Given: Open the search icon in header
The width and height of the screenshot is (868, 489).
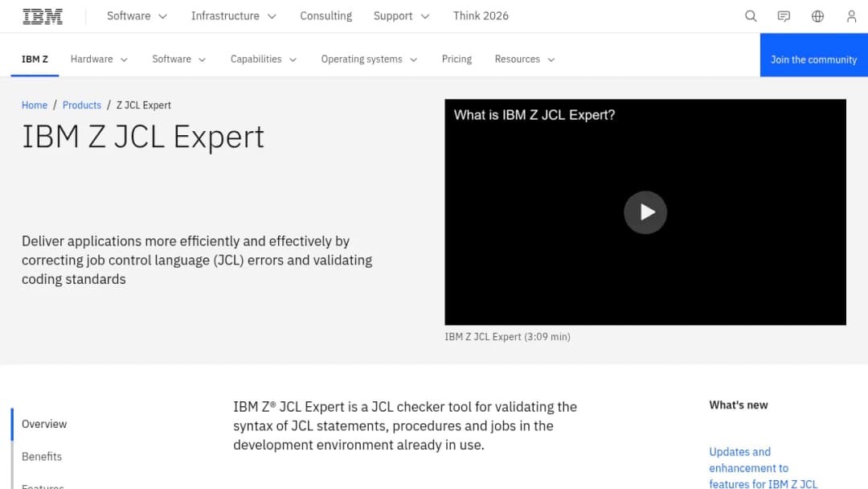Looking at the screenshot, I should coord(751,16).
